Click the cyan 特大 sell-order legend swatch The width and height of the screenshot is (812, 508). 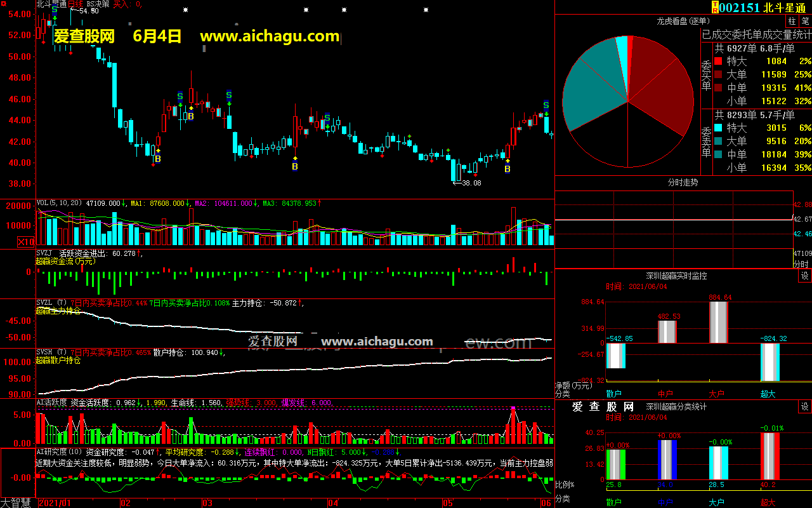(718, 128)
